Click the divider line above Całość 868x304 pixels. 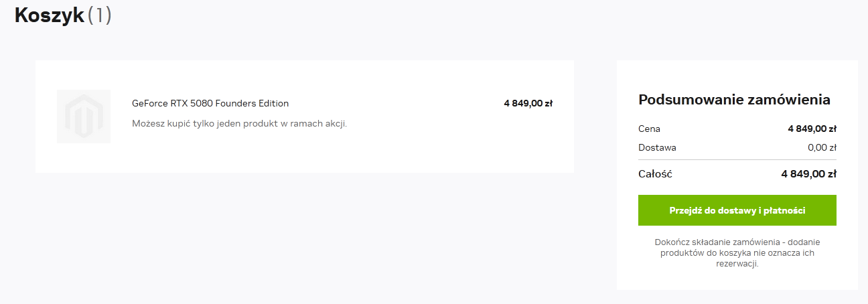click(737, 160)
